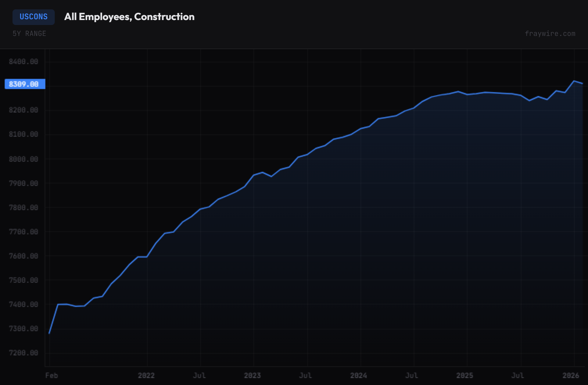Click the 2026 x-axis label
The image size is (588, 385).
(x=571, y=375)
